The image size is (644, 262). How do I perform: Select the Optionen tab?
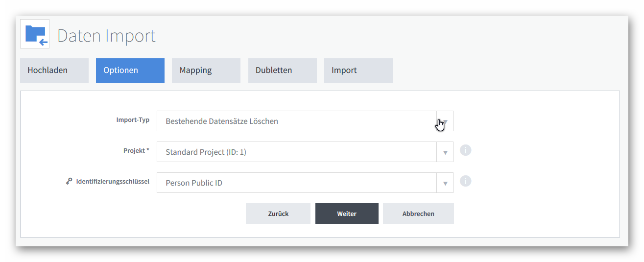coord(130,71)
